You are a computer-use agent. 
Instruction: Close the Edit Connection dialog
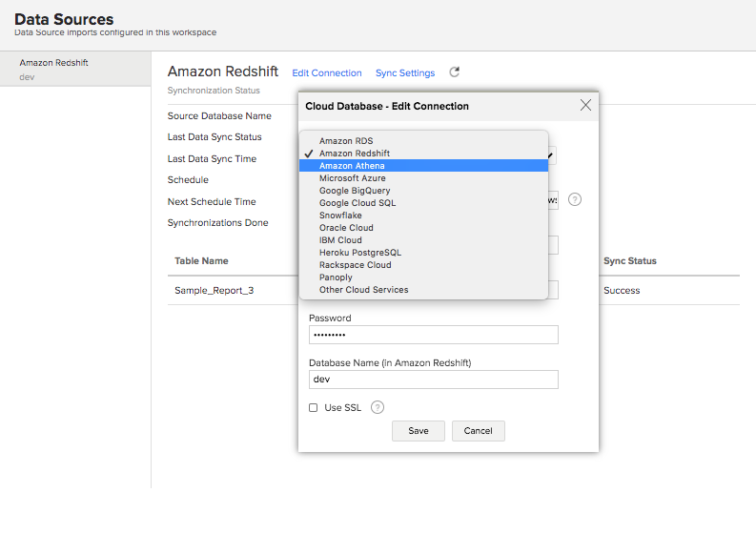(585, 105)
